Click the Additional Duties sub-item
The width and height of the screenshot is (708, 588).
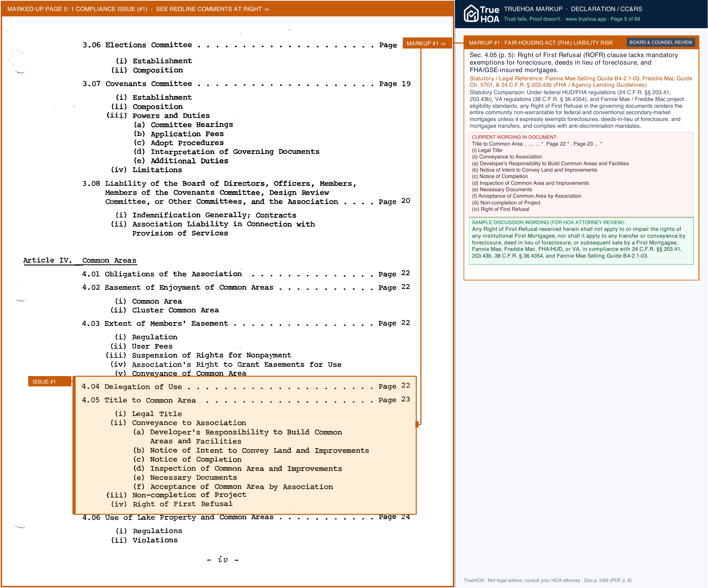click(x=181, y=161)
